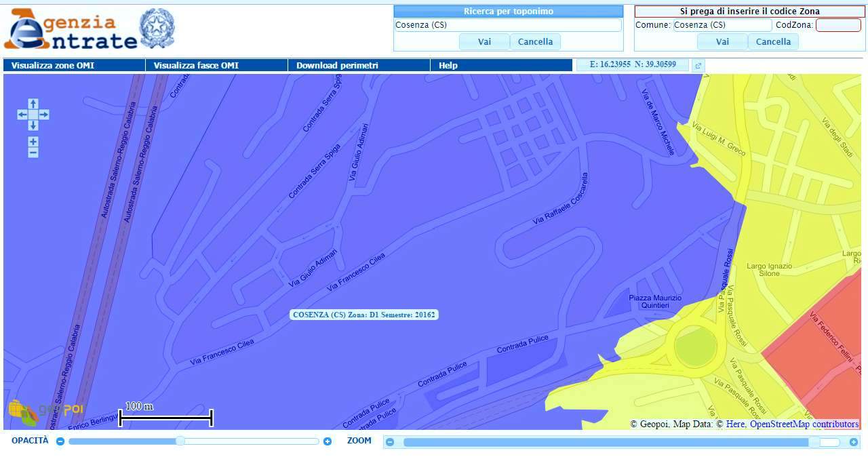The image size is (868, 457).
Task: Click the zoom slider plus icon
Action: pos(854,442)
